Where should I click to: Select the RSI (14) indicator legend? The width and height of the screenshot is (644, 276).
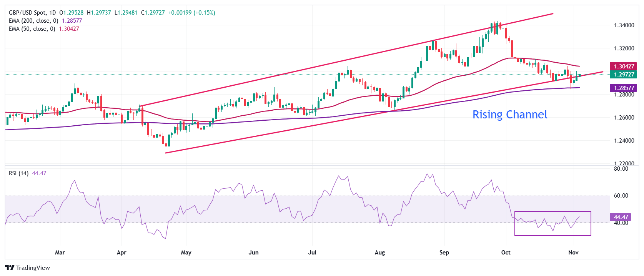(18, 173)
